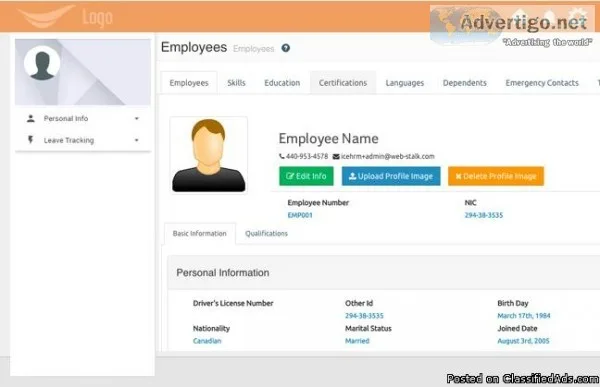This screenshot has height=387, width=600.
Task: Click the NIC value 294-38-3535
Action: point(484,215)
